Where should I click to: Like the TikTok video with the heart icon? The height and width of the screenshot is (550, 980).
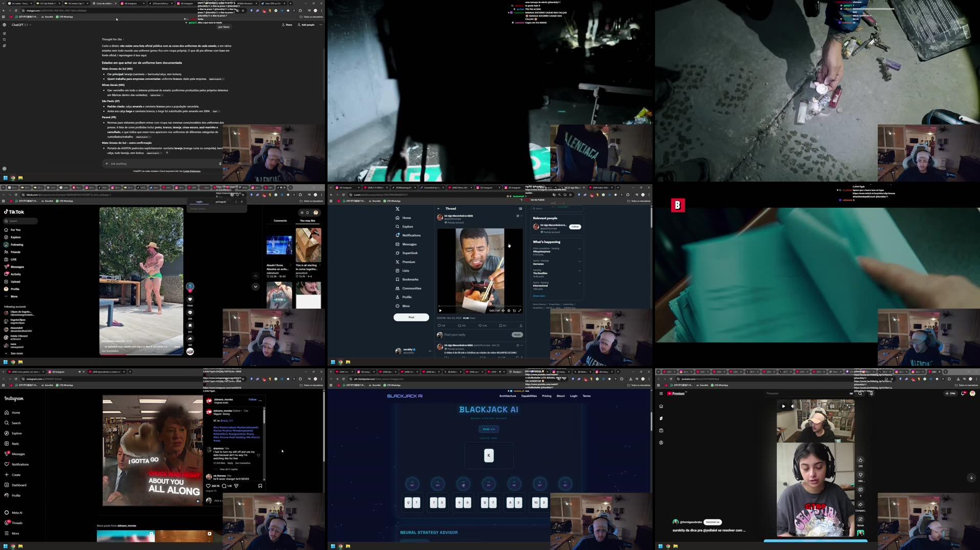[190, 299]
